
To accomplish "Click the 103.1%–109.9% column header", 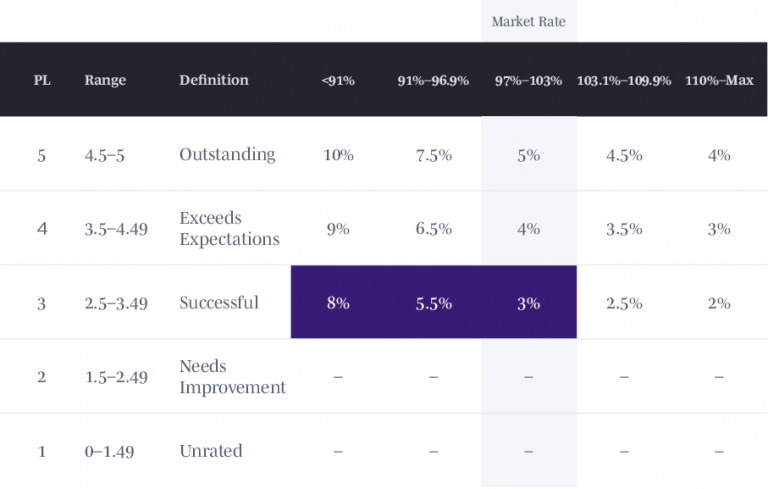I will coord(624,80).
